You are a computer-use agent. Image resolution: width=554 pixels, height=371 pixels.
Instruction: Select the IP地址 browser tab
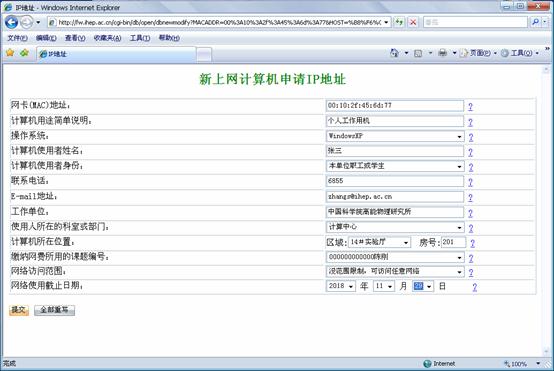click(117, 54)
